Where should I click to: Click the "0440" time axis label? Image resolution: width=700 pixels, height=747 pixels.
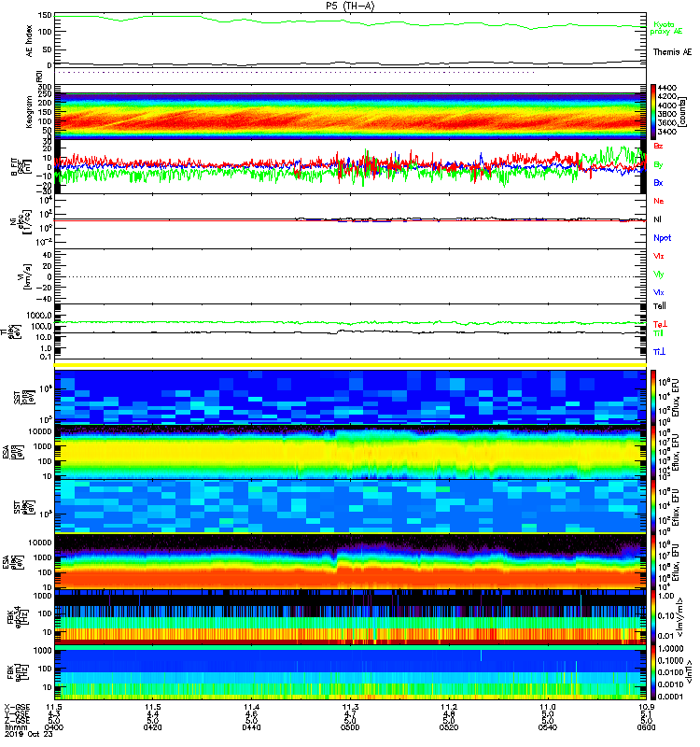251,727
